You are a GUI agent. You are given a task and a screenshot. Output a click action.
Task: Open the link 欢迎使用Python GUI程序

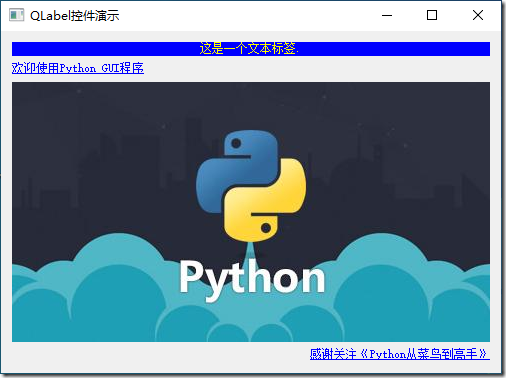78,68
